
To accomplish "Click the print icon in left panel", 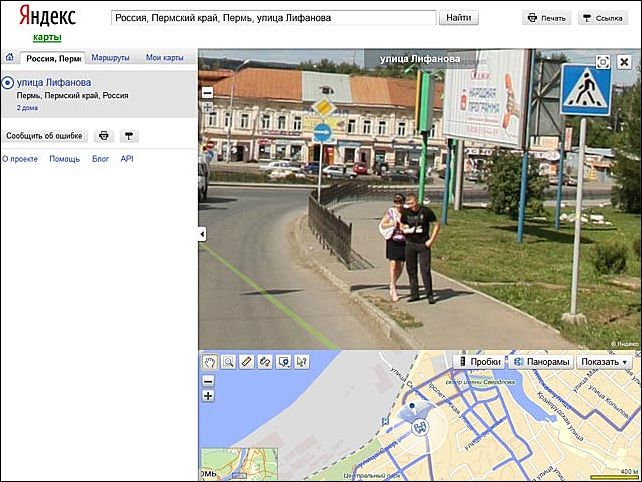I will (103, 135).
